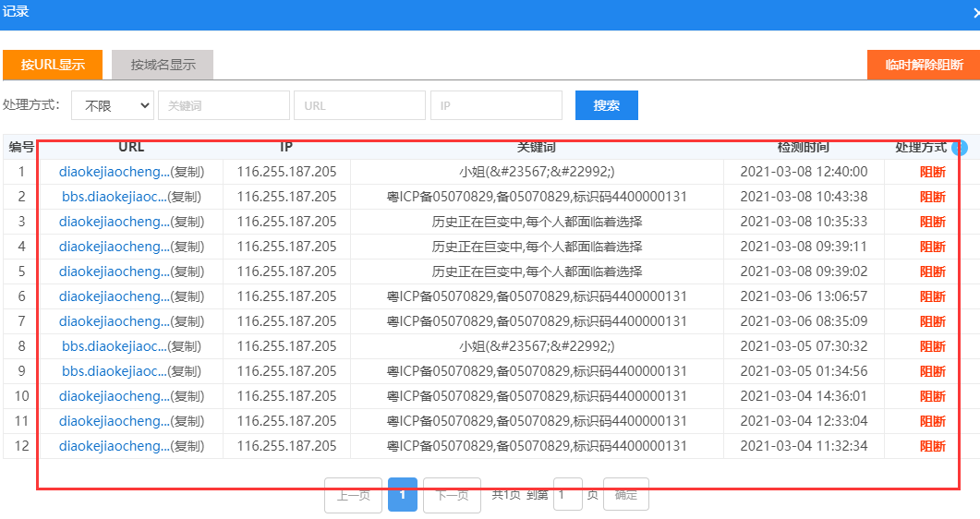Go to next page with 下一页
Image resolution: width=980 pixels, height=519 pixels.
point(452,495)
